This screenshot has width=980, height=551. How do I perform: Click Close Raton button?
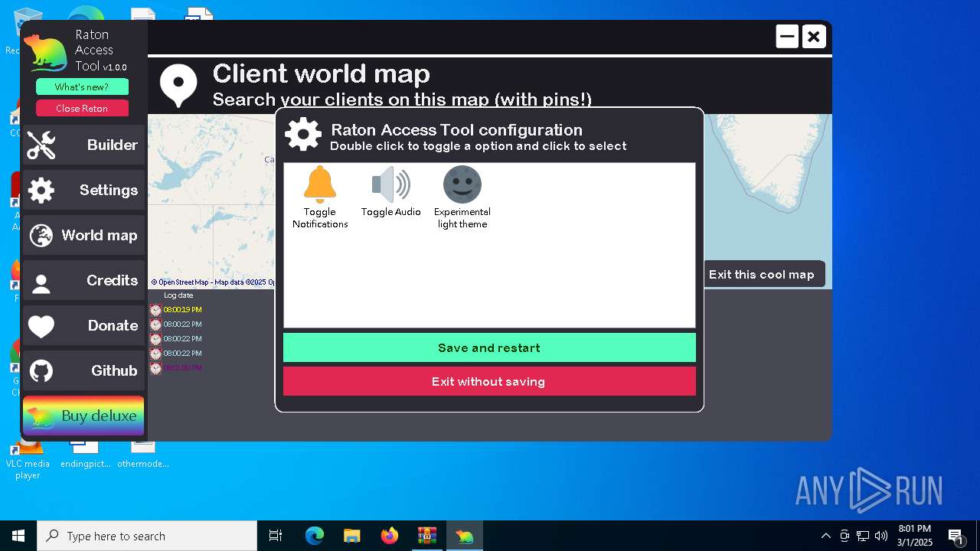click(x=82, y=108)
